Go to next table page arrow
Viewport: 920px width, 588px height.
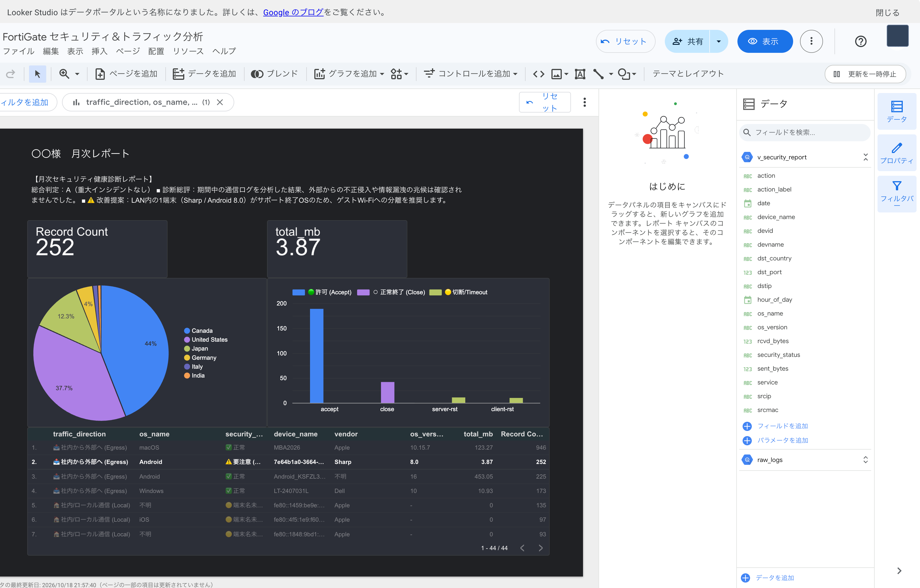click(541, 548)
